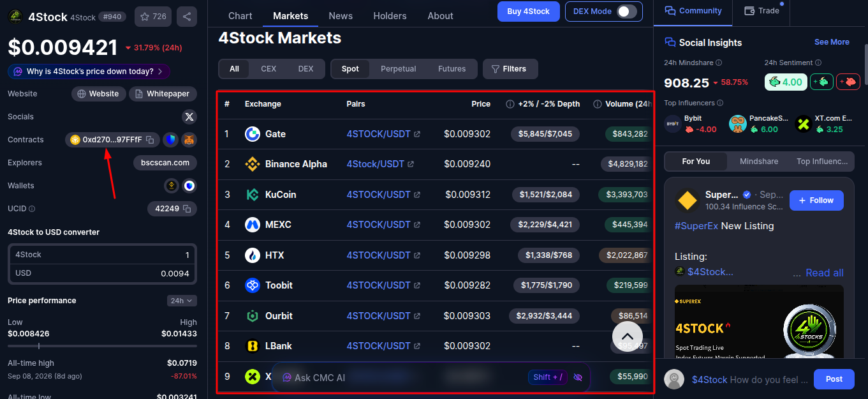Switch to the Holders tab
Image resolution: width=868 pixels, height=399 pixels.
pyautogui.click(x=390, y=16)
